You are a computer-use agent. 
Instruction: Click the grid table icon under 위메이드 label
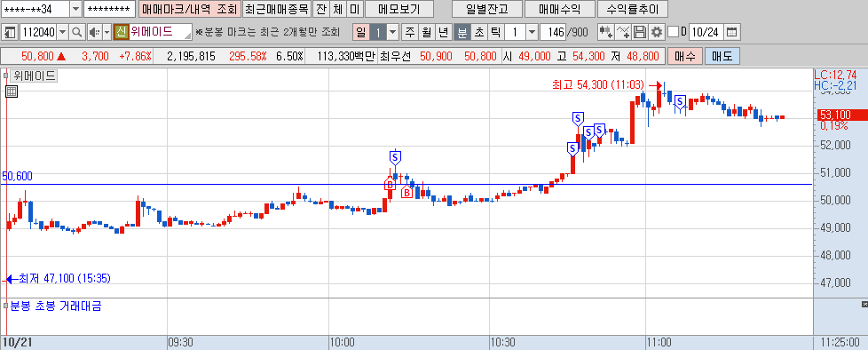click(12, 91)
